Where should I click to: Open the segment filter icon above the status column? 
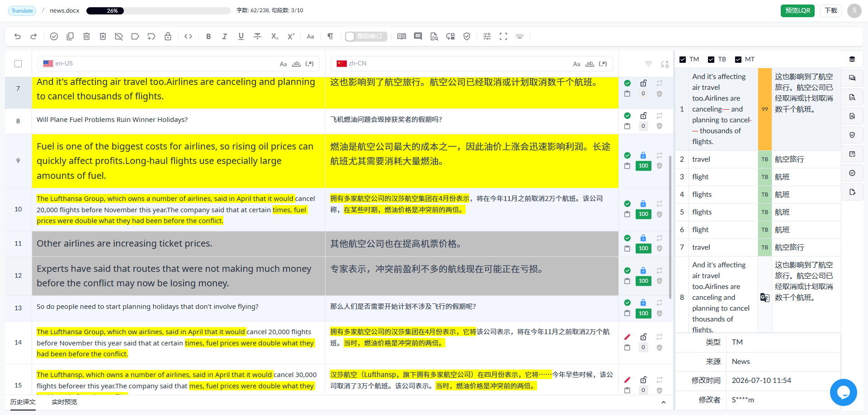coord(648,64)
